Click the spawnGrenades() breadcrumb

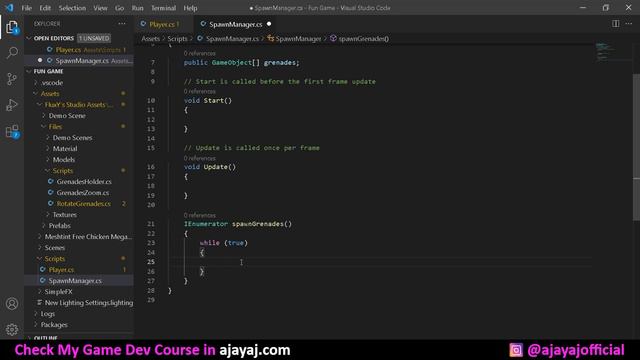[x=363, y=39]
